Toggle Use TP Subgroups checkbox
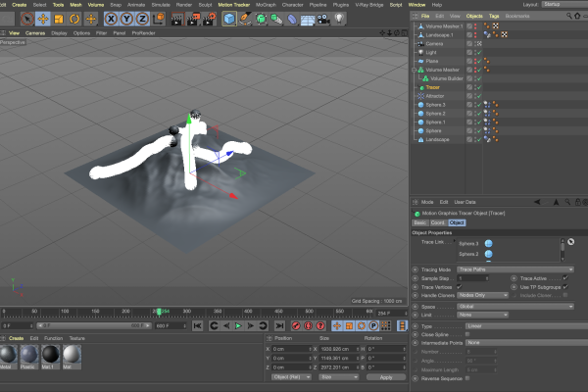Screen dimensions: 588x392 tap(565, 287)
